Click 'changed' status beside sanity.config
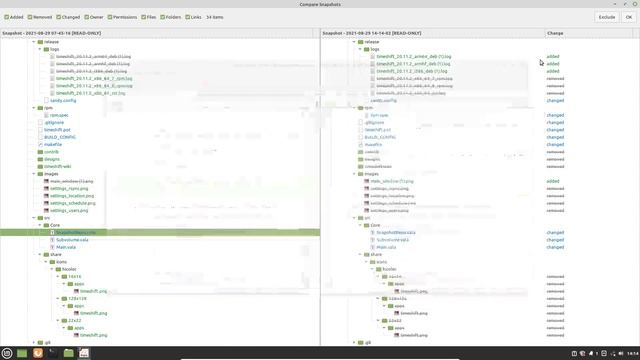This screenshot has width=640, height=360. tap(555, 100)
